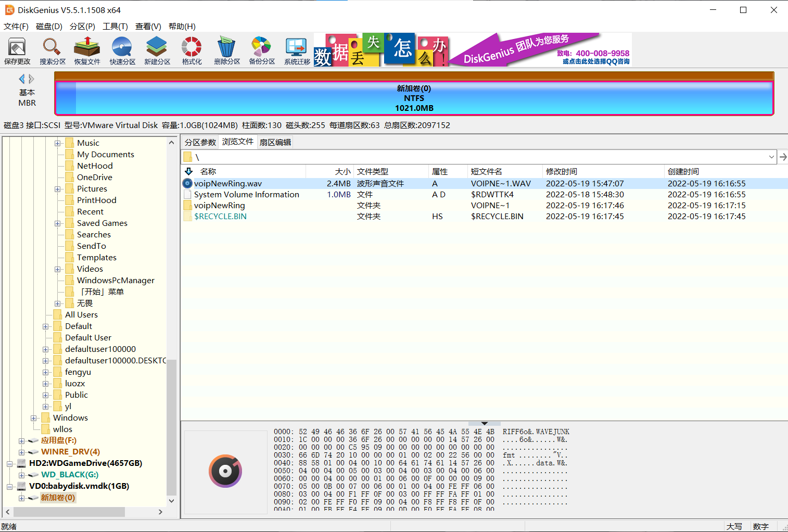Image resolution: width=788 pixels, height=532 pixels.
Task: Expand the Music folder node
Action: pyautogui.click(x=58, y=143)
